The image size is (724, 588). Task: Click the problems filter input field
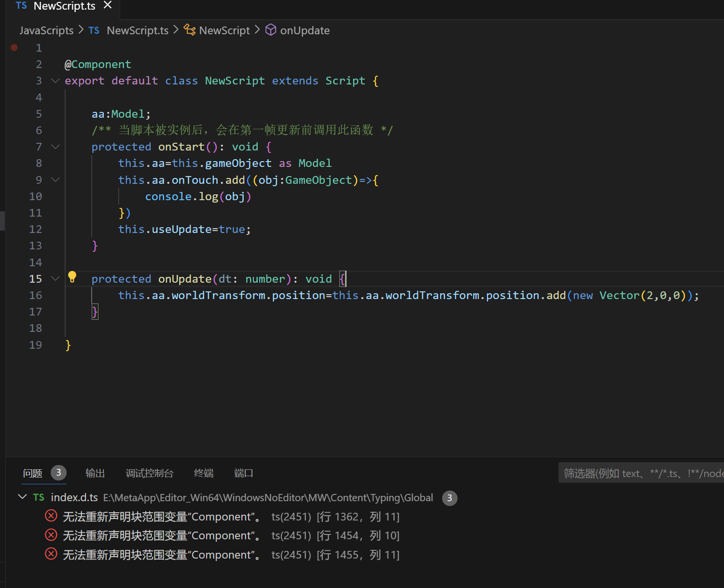pos(641,473)
